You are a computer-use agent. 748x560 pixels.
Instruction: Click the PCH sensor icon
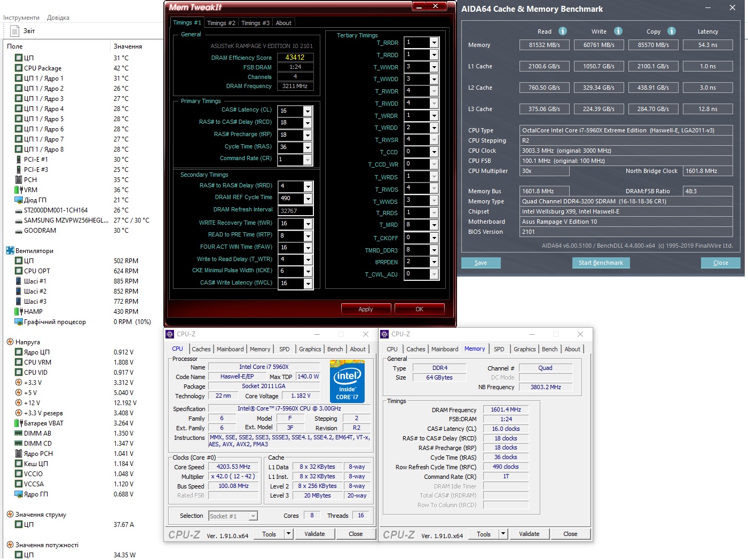click(x=19, y=180)
